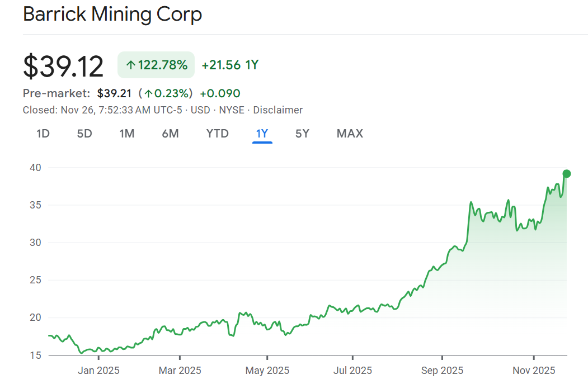This screenshot has height=389, width=588.
Task: Click the pre-market price $39.21
Action: tap(114, 93)
